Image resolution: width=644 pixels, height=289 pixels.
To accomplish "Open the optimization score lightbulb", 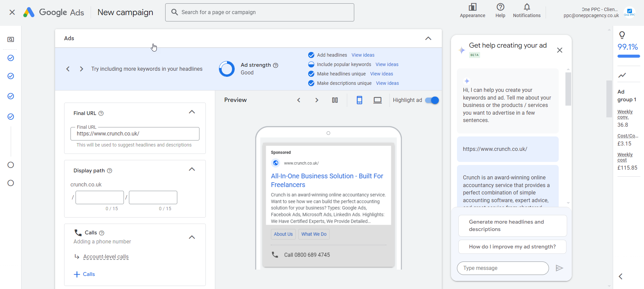I will (622, 35).
